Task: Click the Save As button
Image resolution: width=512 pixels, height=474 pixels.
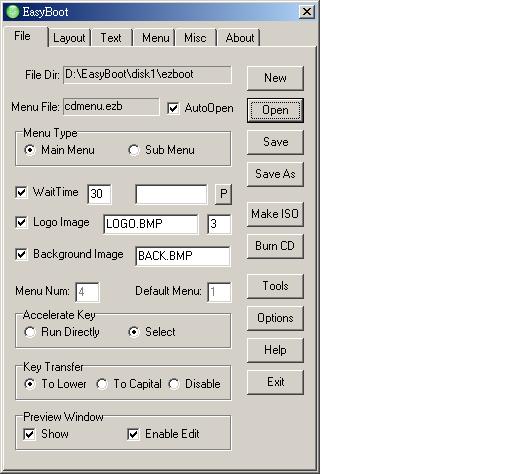Action: click(275, 174)
